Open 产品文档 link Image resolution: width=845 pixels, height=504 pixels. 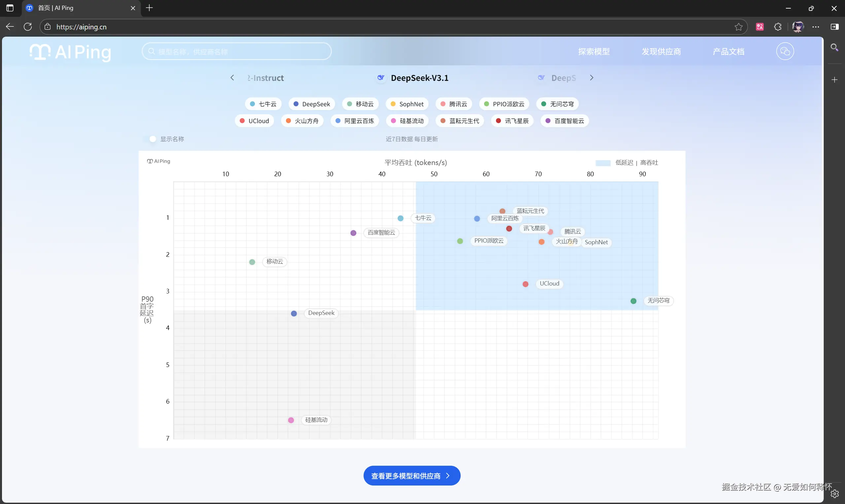(728, 51)
